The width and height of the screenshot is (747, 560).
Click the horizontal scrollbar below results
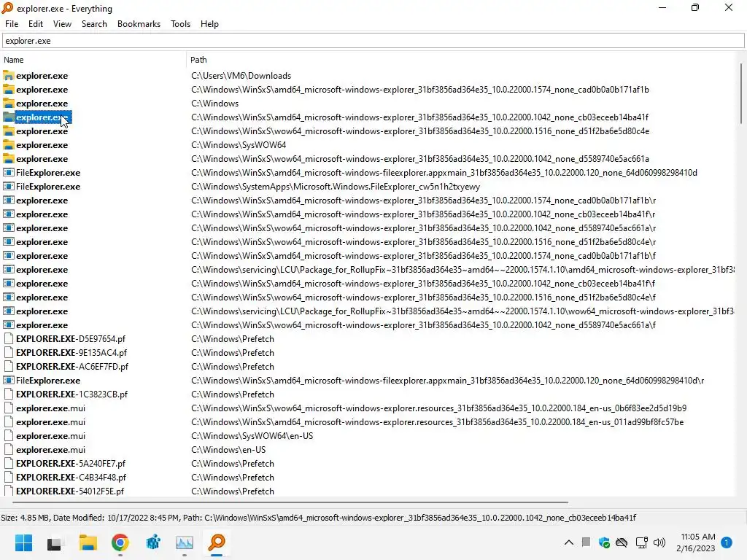[x=290, y=502]
